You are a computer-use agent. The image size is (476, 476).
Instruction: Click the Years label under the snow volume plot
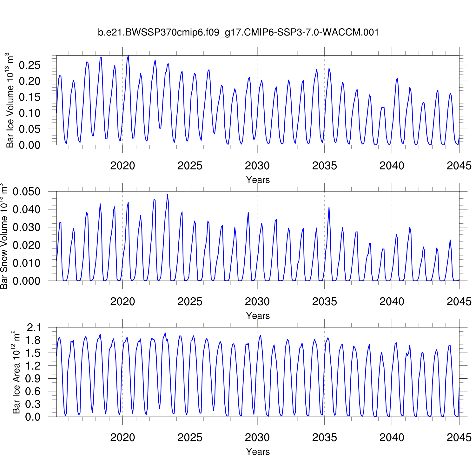click(x=258, y=316)
